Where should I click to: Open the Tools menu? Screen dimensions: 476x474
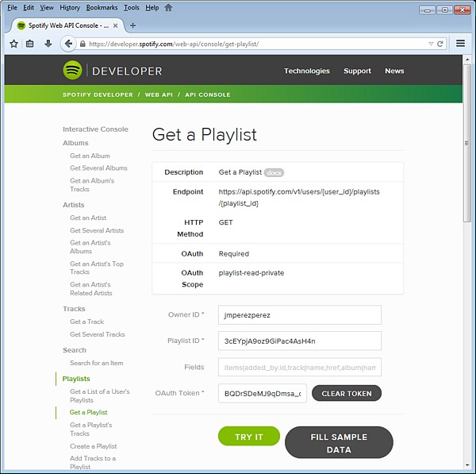pos(132,8)
